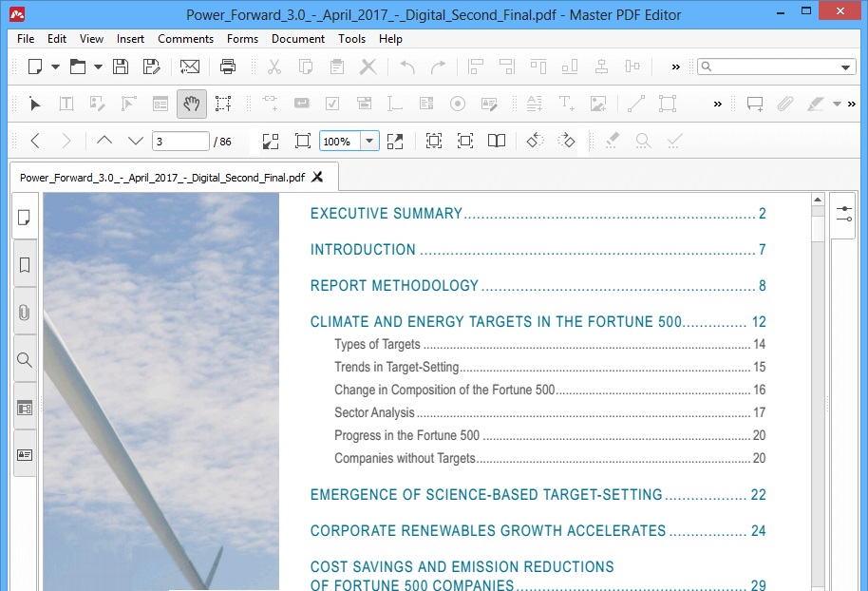The width and height of the screenshot is (868, 591).
Task: Open the Pages thumbnail side panel
Action: pyautogui.click(x=25, y=218)
